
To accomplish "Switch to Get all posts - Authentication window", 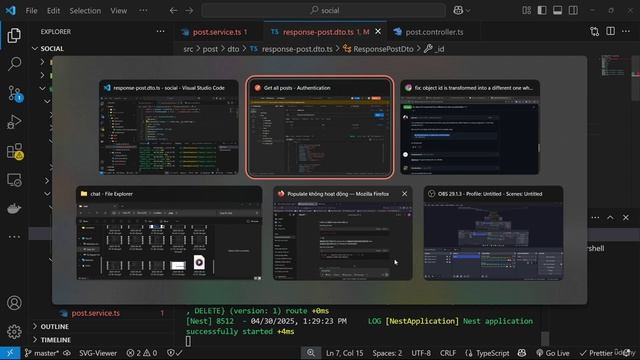I will 320,127.
